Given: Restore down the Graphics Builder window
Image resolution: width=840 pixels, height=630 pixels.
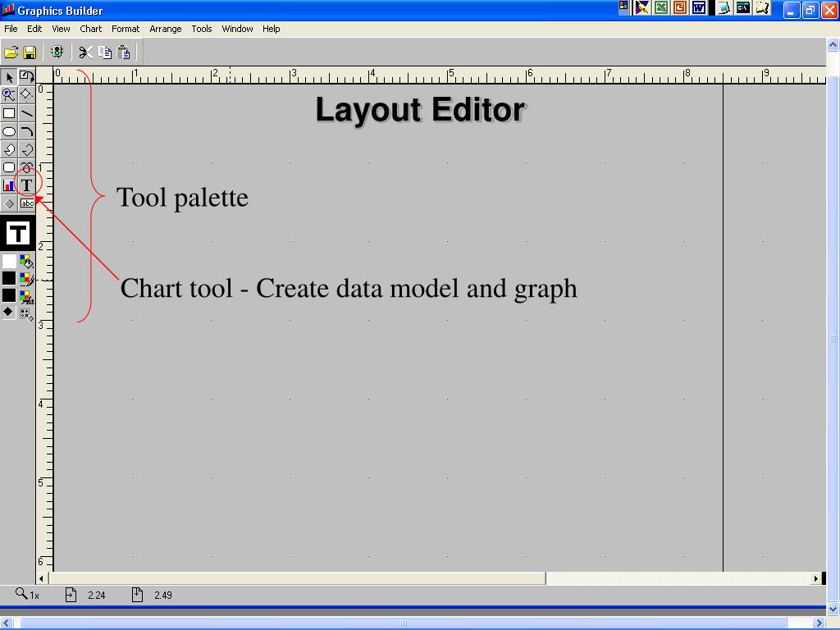Looking at the screenshot, I should click(810, 10).
